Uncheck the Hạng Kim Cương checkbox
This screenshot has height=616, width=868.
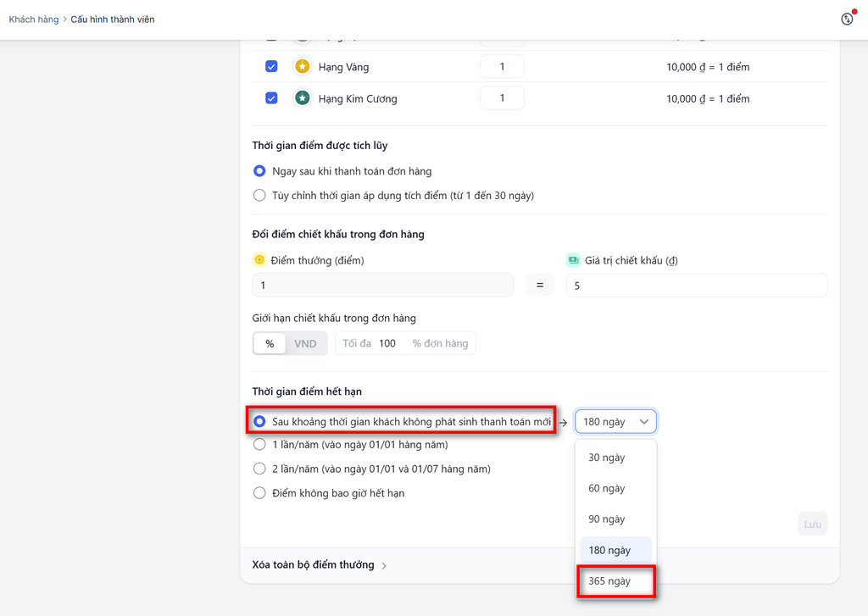271,98
